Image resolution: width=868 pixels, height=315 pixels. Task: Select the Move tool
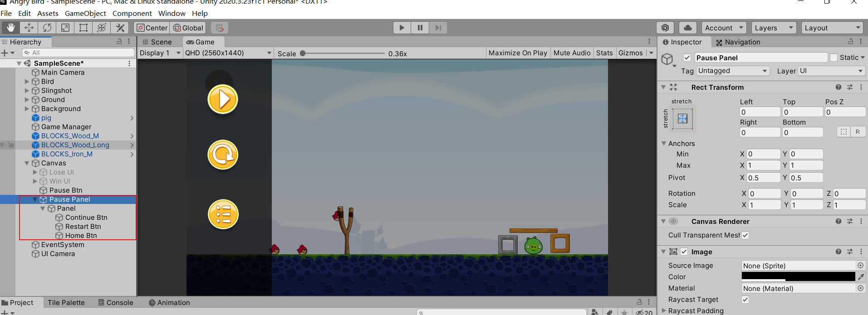(x=29, y=28)
